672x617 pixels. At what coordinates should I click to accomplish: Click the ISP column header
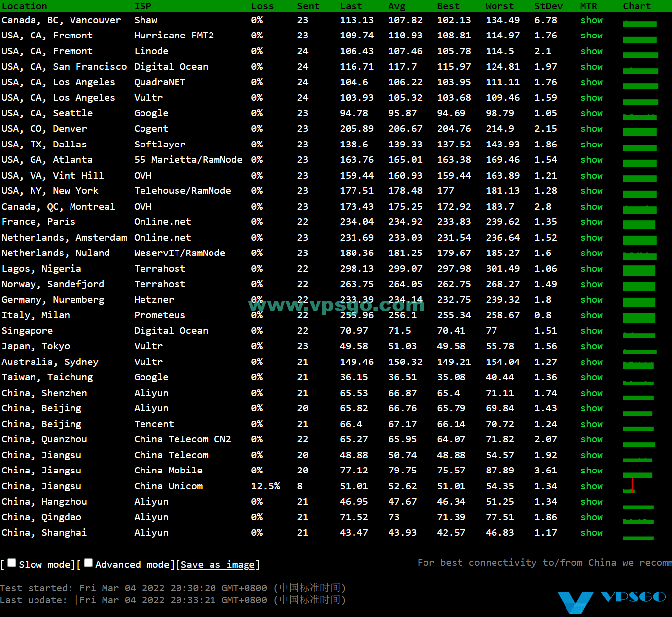coord(143,6)
